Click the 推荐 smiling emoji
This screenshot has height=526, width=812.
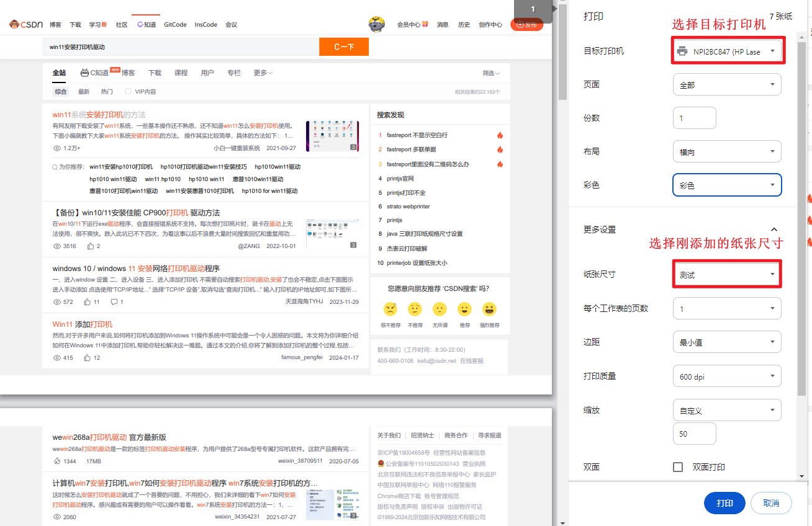click(x=464, y=309)
